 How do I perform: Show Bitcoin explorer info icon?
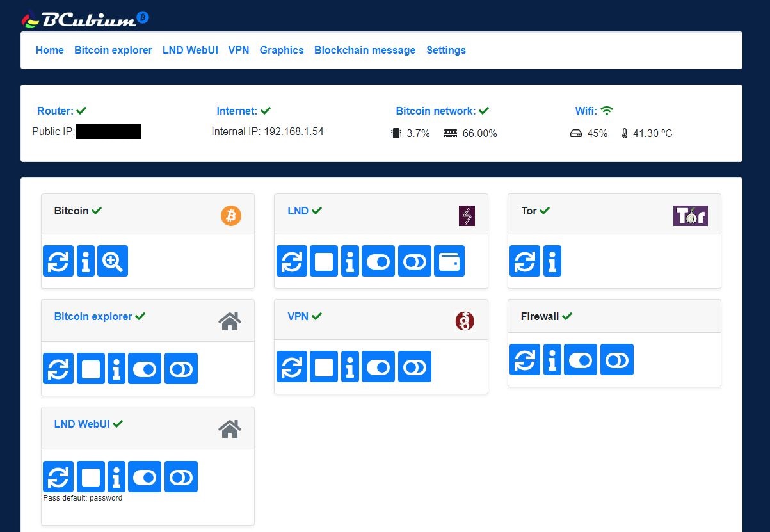116,368
